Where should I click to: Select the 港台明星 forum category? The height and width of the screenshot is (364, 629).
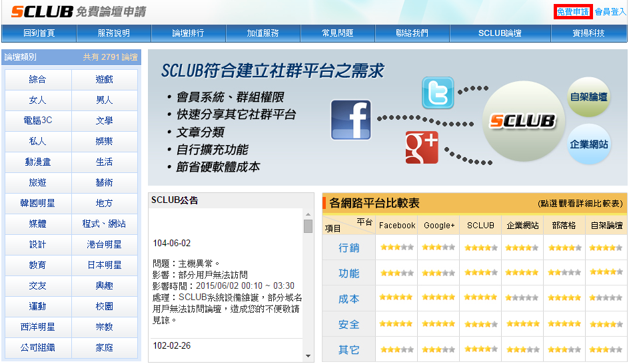coord(105,245)
